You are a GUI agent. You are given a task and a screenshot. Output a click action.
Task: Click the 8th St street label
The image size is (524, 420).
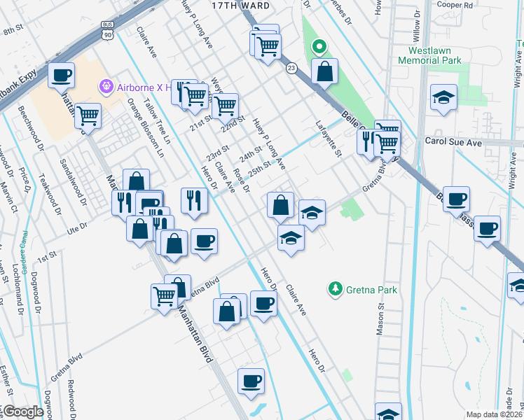[13, 29]
